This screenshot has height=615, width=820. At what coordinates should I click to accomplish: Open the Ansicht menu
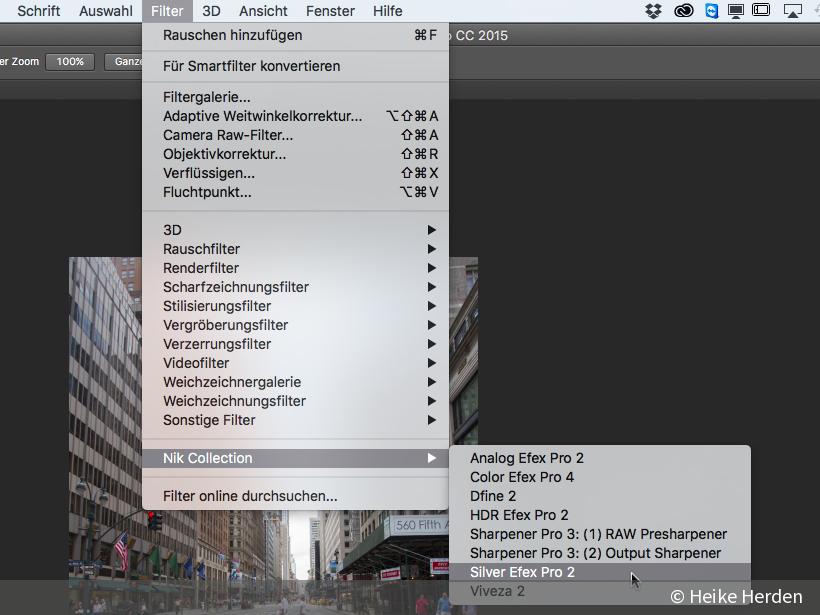pos(262,11)
